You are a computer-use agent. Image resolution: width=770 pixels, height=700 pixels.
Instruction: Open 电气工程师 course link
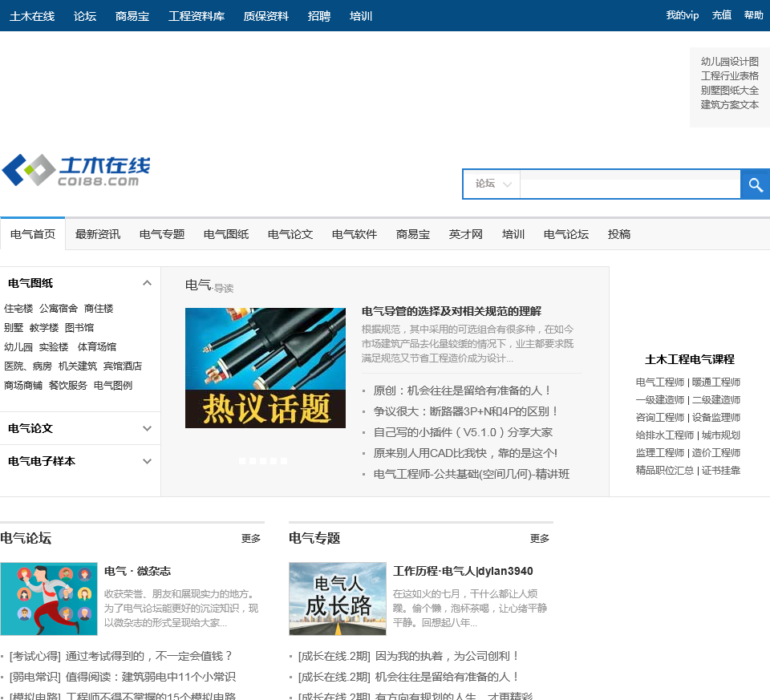[x=660, y=382]
